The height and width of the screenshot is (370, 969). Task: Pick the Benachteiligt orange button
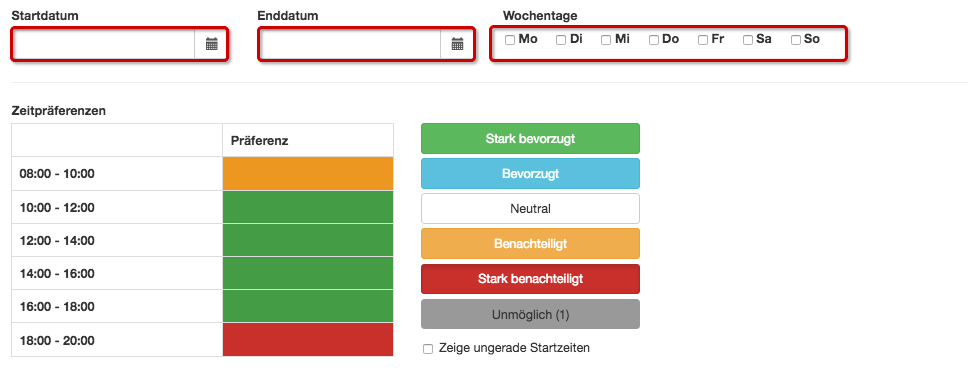[x=530, y=244]
